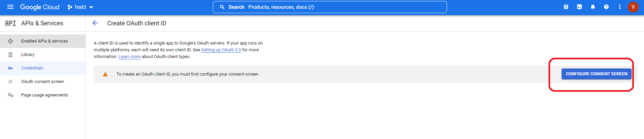Activate the Cloud Shell terminal icon
Viewport: 644px width, 139px height.
point(579,7)
